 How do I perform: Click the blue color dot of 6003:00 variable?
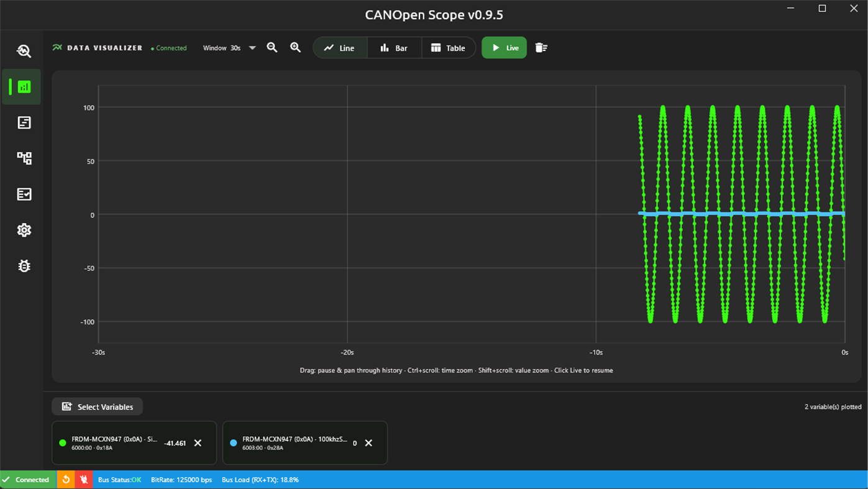click(234, 443)
